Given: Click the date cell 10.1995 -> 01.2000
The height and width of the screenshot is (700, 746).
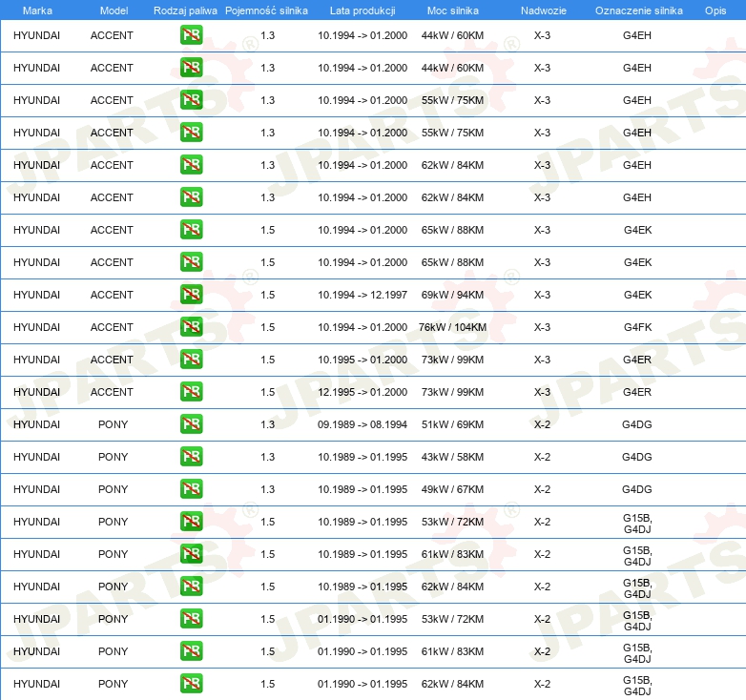Looking at the screenshot, I should (363, 360).
